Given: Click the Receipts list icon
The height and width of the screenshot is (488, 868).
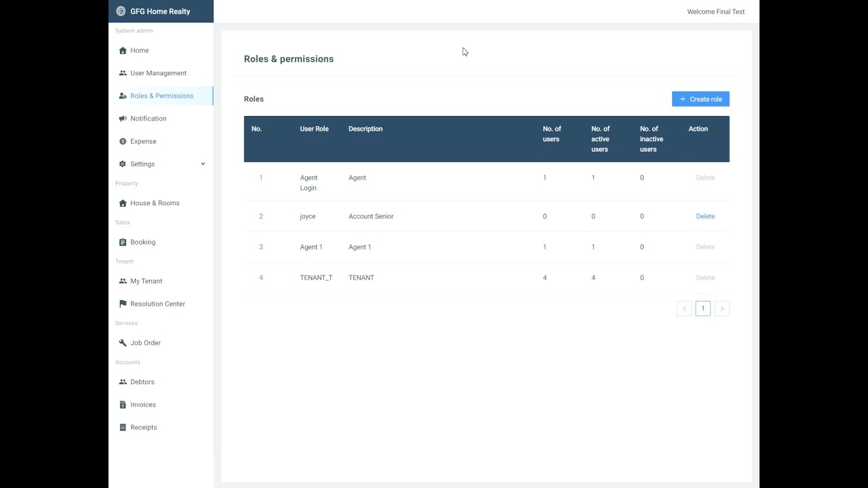Looking at the screenshot, I should click(x=123, y=428).
